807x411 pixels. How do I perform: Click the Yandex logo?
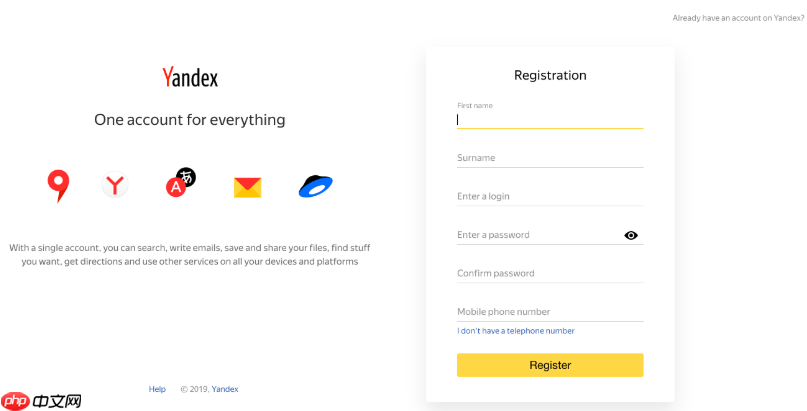click(190, 77)
